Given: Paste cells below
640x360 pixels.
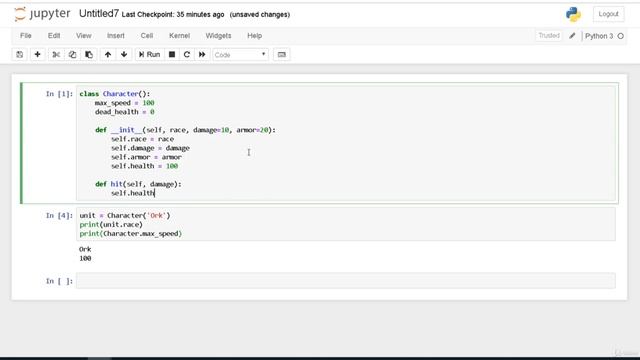Looking at the screenshot, I should point(89,54).
